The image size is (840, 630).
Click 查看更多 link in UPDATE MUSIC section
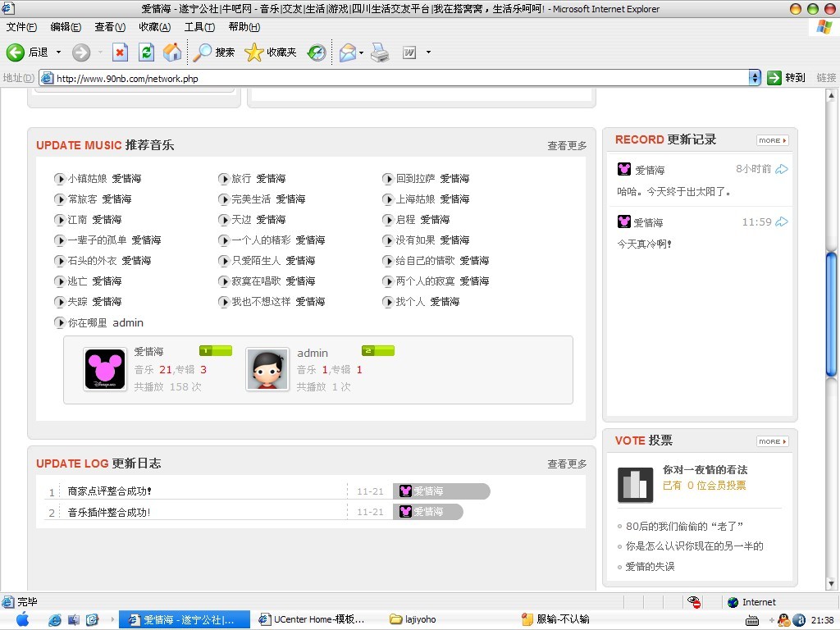click(x=567, y=146)
